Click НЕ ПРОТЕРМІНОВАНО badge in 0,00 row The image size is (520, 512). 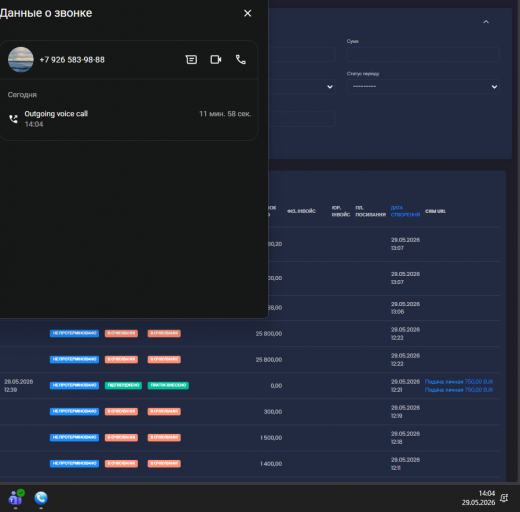tap(74, 385)
